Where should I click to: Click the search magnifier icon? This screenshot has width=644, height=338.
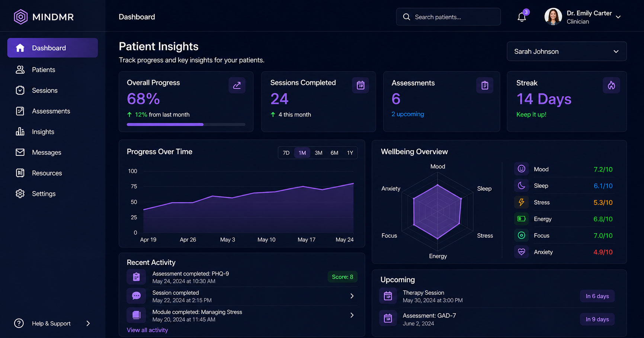(407, 17)
